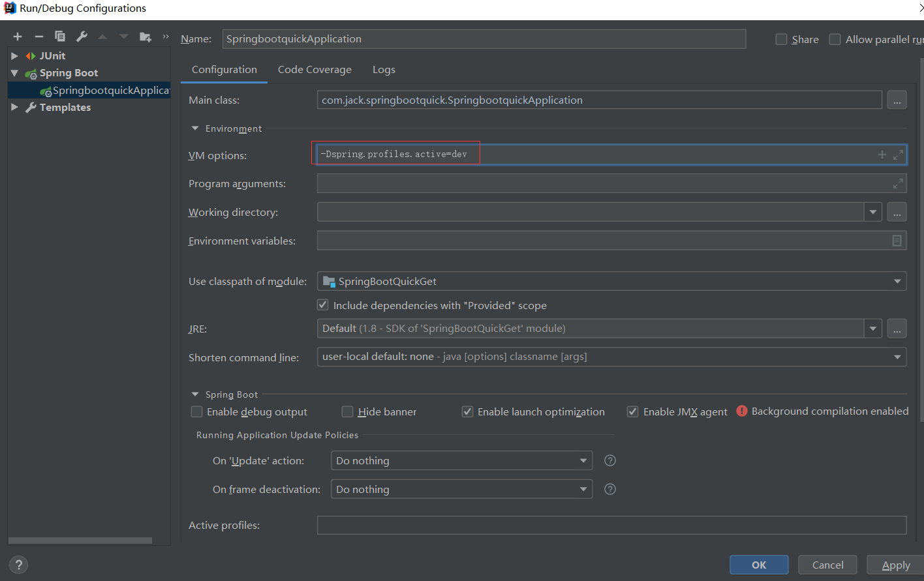924x581 pixels.
Task: Confirm settings with the OK button
Action: click(x=759, y=565)
